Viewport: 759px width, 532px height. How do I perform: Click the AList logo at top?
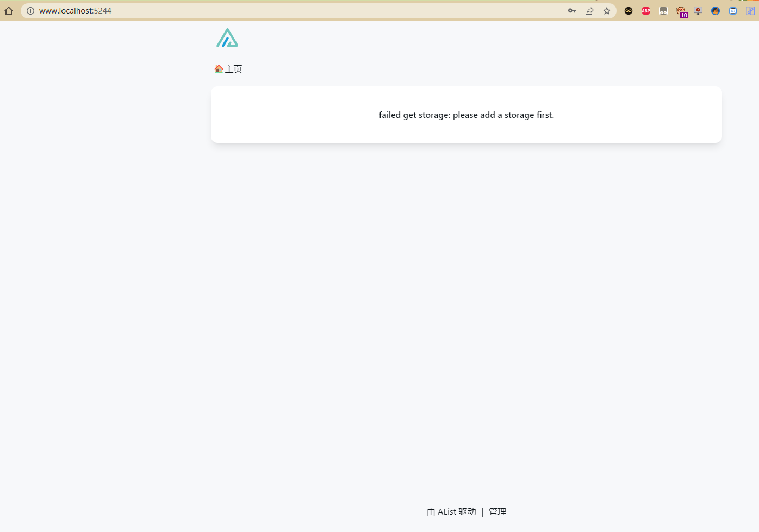point(227,37)
